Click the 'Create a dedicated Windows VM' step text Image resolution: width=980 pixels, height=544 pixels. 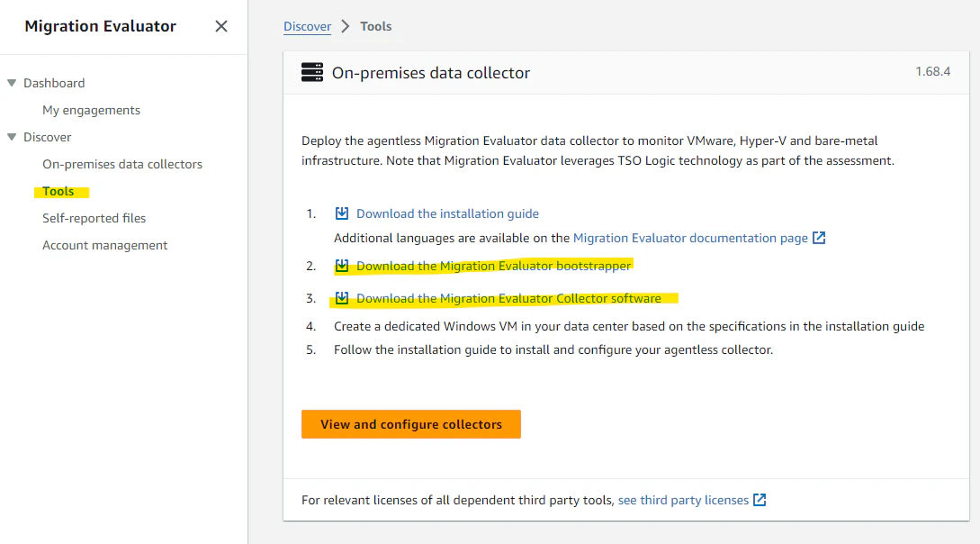(x=629, y=326)
